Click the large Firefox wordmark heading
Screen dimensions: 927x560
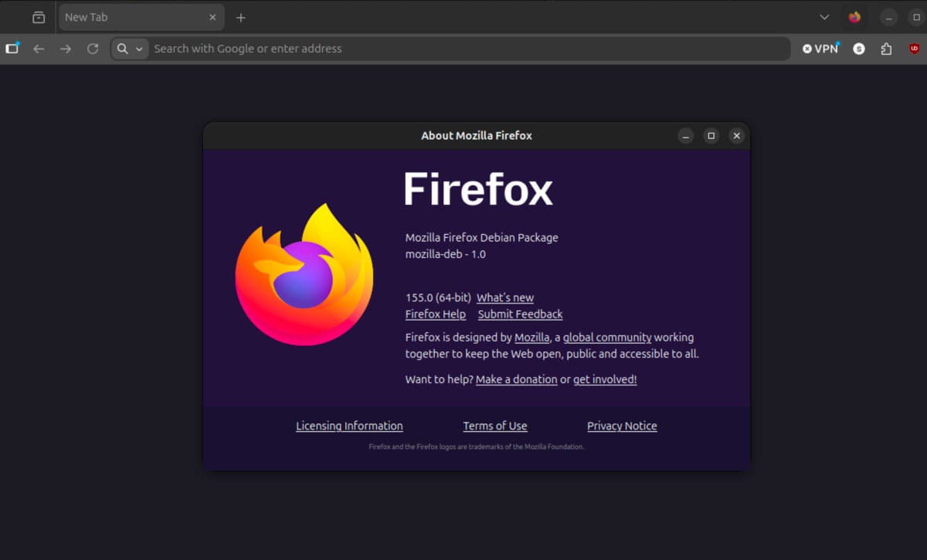point(479,189)
